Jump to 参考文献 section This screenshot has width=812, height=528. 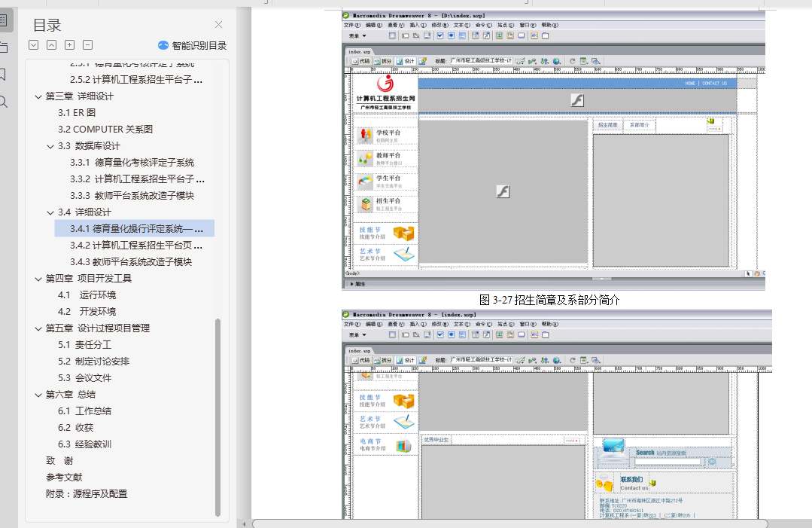pyautogui.click(x=64, y=478)
